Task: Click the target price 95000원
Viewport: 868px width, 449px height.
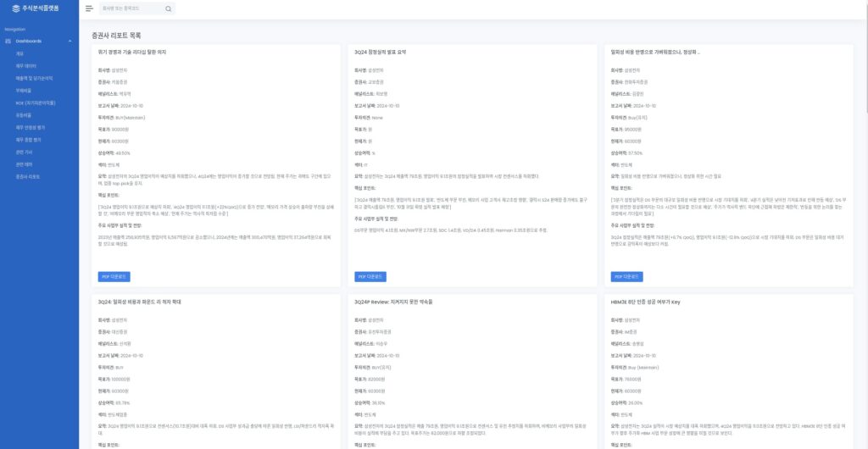Action: [633, 130]
